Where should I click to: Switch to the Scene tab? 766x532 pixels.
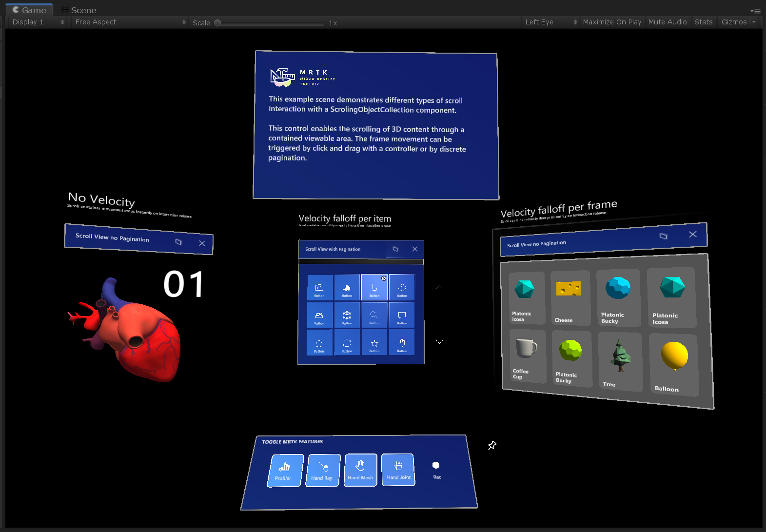coord(79,10)
